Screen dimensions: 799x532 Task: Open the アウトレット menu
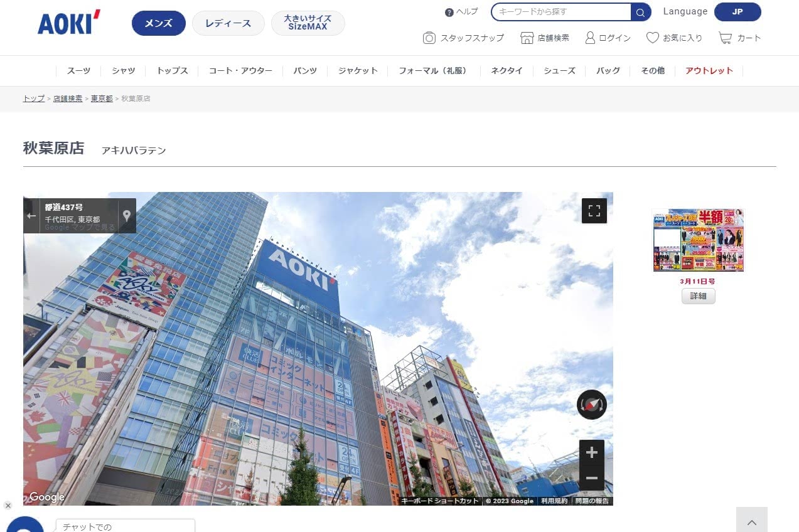[x=709, y=71]
